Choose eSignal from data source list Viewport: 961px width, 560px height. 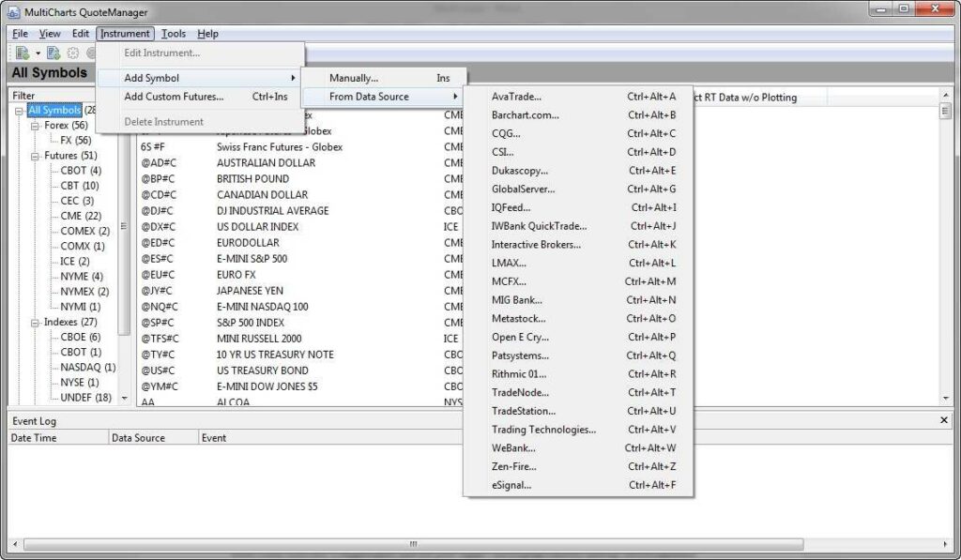click(x=511, y=486)
